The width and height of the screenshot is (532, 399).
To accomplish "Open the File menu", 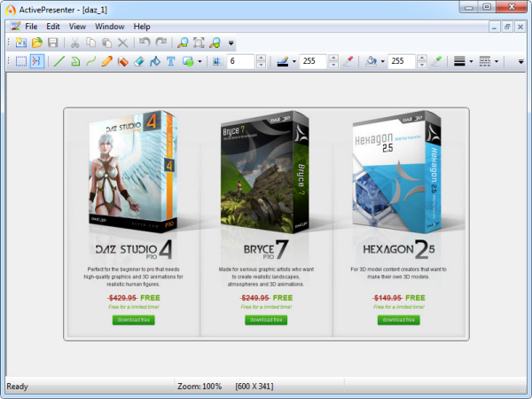I will 31,27.
